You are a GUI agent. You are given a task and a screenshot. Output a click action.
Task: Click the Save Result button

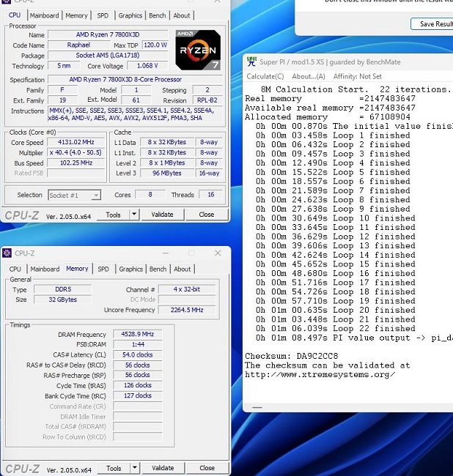coord(432,24)
